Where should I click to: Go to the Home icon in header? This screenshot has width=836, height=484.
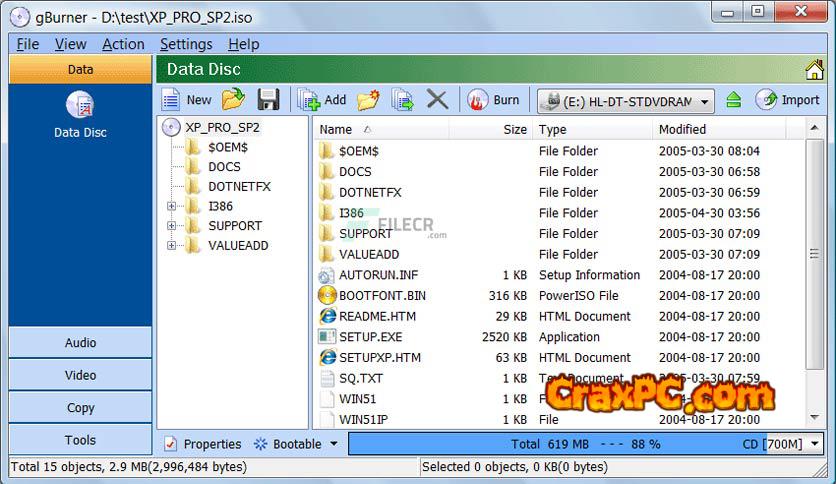pos(814,70)
